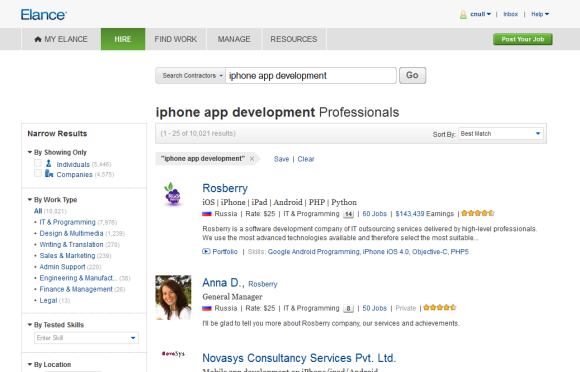Open the Enter Skill dropdown arrow
The width and height of the screenshot is (580, 372).
coord(133,338)
